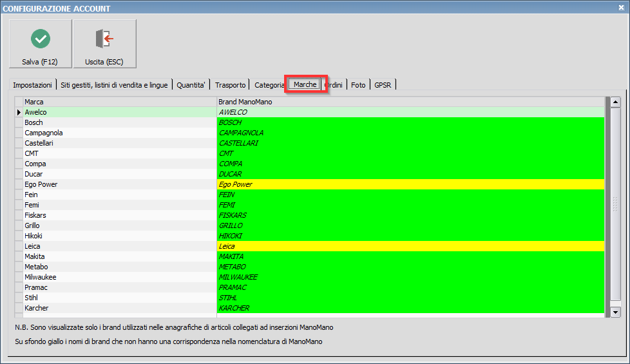The width and height of the screenshot is (630, 364).
Task: Open the Quantita' tab
Action: click(191, 85)
